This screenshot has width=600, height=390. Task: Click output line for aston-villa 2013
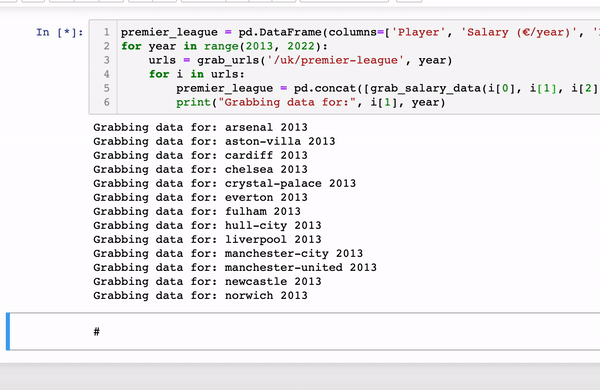coord(214,142)
